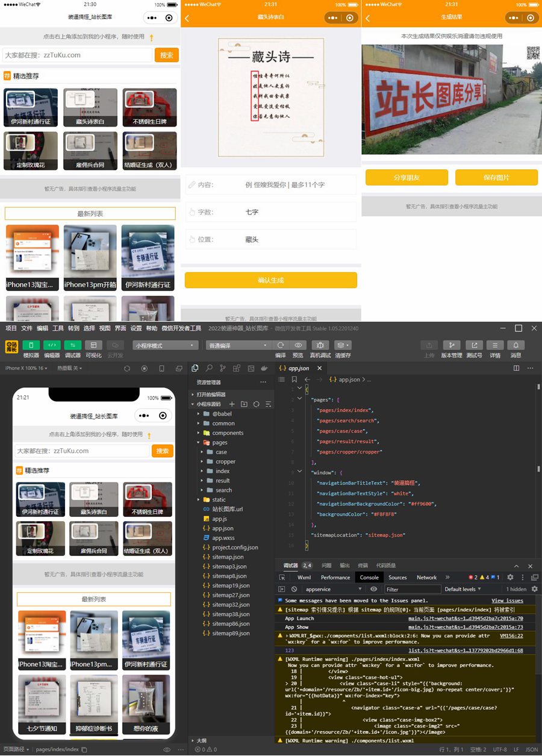Toggle the 调试器 debugger panel button
The height and width of the screenshot is (756, 542).
coord(72,345)
